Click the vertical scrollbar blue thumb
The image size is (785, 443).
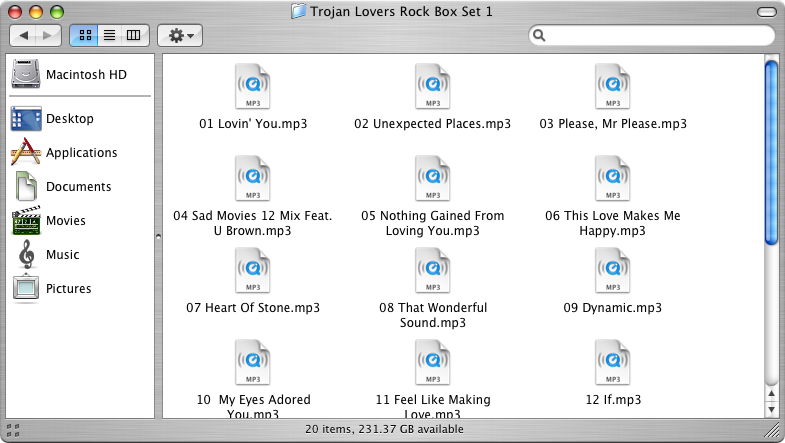click(x=771, y=153)
